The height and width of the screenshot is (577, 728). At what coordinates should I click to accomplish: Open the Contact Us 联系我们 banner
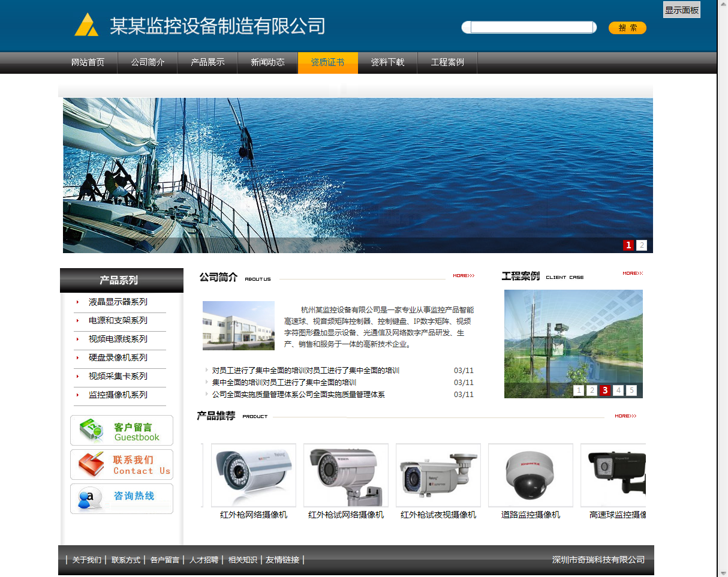[122, 465]
